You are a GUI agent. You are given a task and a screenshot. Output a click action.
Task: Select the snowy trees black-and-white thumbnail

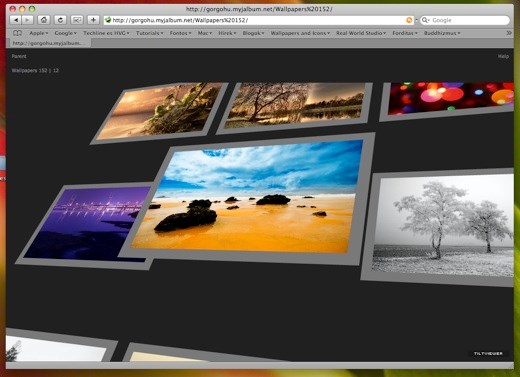[x=442, y=228]
